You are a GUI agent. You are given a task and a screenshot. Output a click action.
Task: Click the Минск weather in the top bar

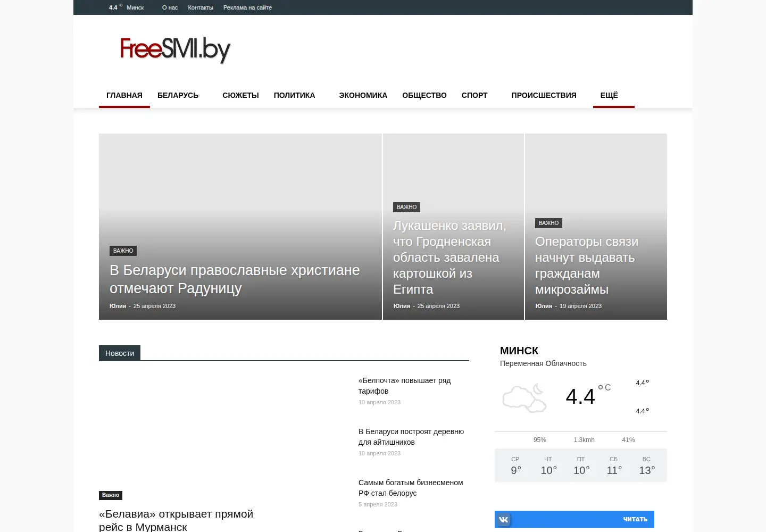[127, 7]
